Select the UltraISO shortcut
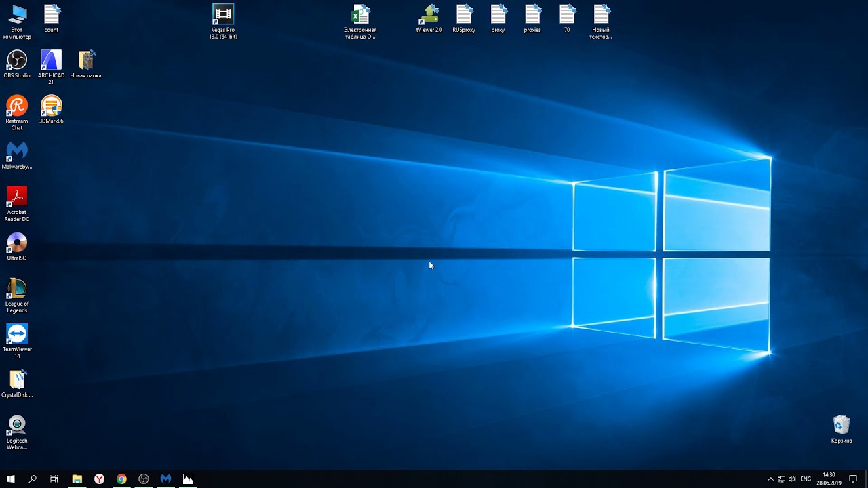The width and height of the screenshot is (868, 488). coord(17,247)
